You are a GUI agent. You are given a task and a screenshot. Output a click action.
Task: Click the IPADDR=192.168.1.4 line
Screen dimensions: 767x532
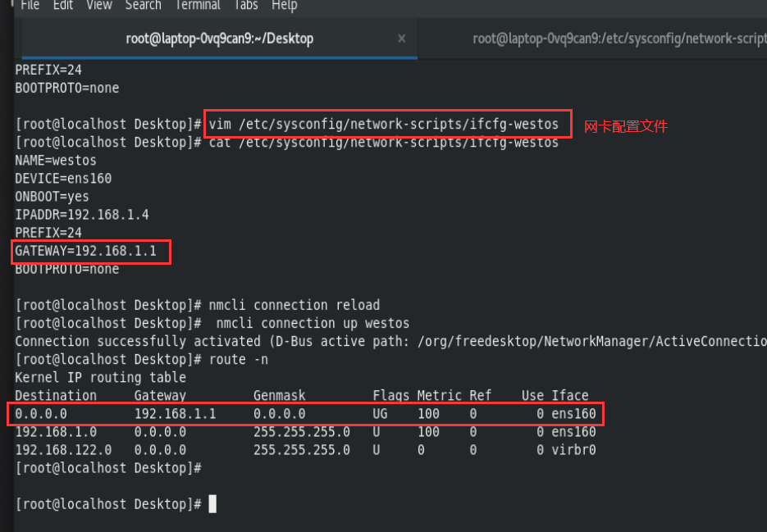(82, 215)
